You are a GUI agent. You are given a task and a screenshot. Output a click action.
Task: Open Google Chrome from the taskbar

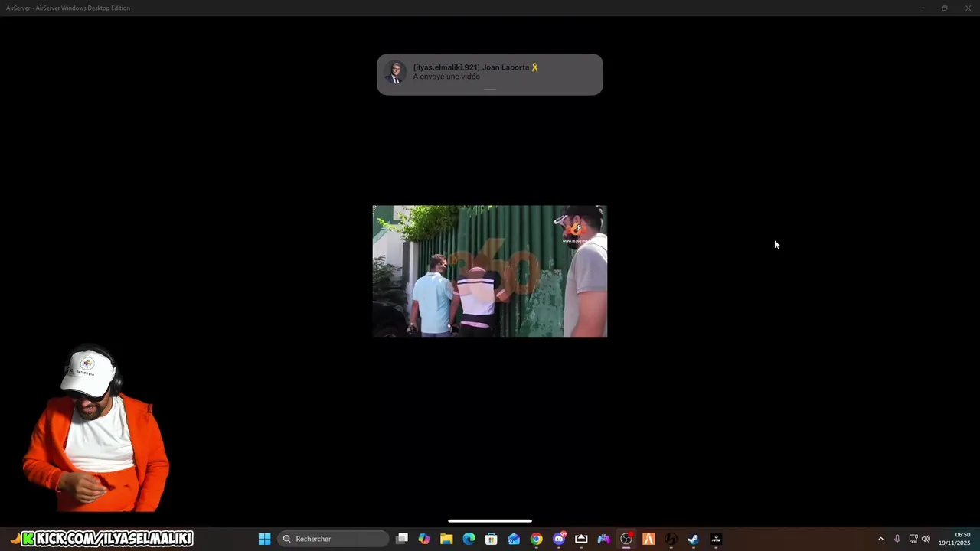537,539
